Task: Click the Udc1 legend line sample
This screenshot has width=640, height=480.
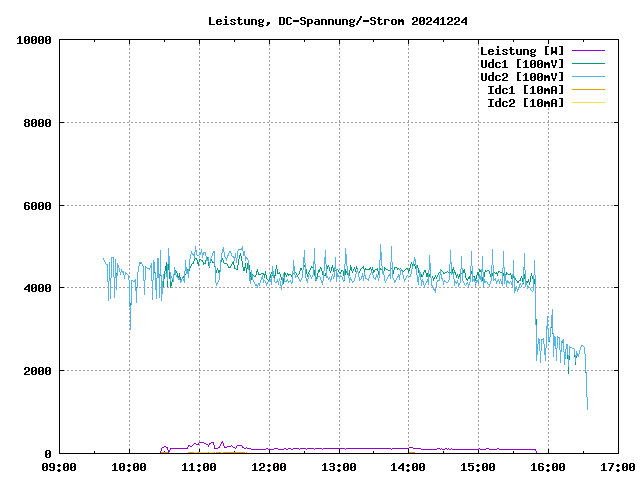Action: point(587,63)
